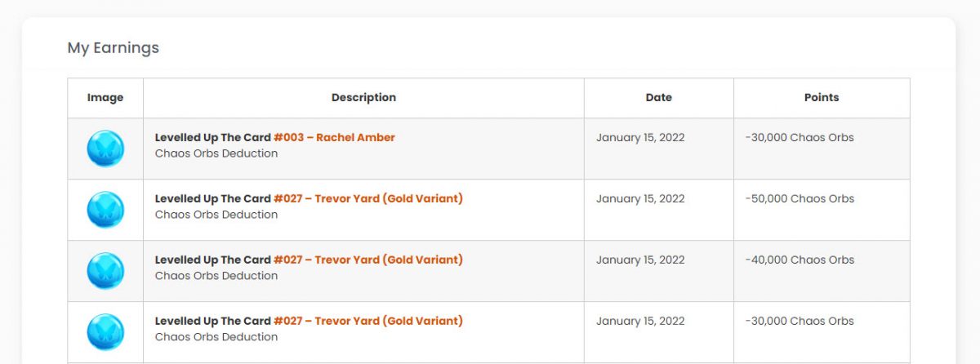
Task: Open the Trevor Yard link in the -40,000 row
Action: click(368, 260)
